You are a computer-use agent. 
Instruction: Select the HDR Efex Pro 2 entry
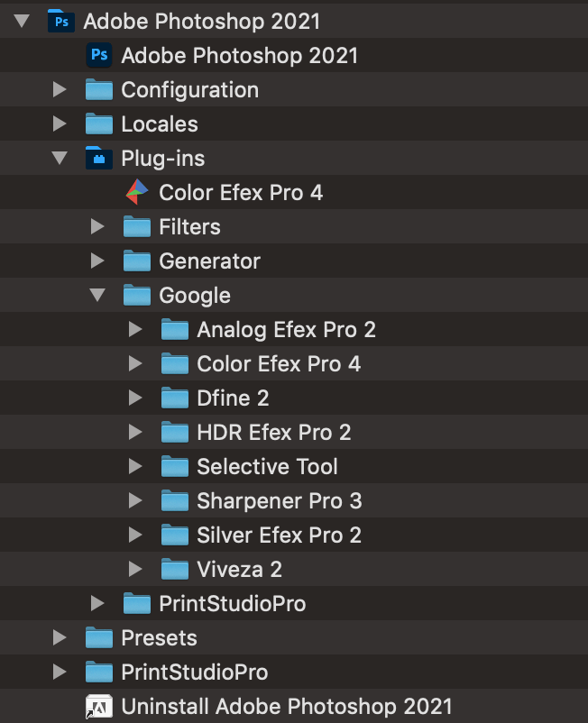(x=273, y=433)
